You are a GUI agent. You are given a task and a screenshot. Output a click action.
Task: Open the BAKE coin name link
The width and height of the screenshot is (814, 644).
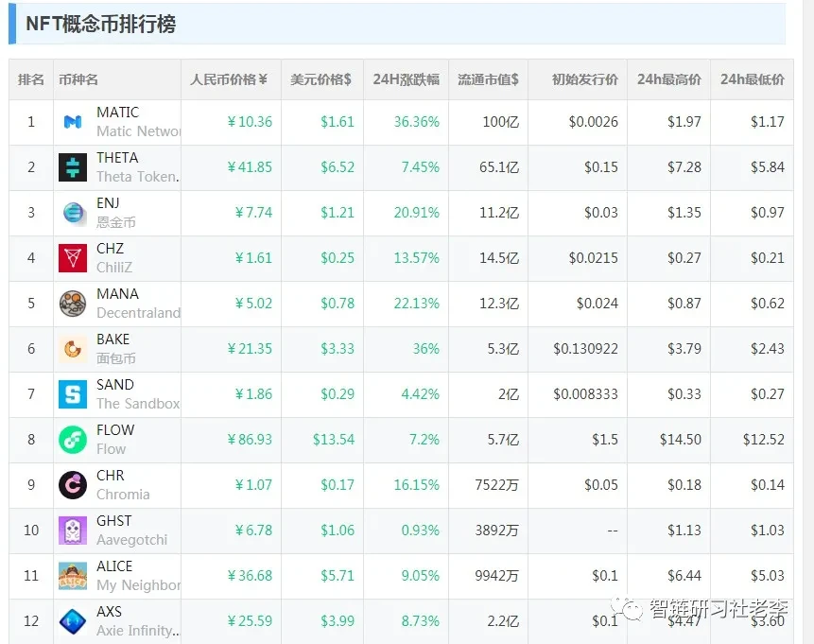coord(113,339)
